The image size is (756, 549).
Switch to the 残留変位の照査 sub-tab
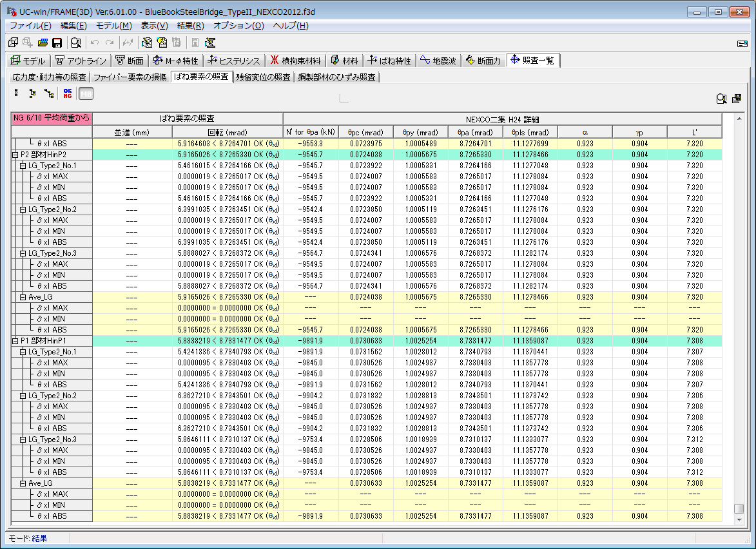pos(263,77)
